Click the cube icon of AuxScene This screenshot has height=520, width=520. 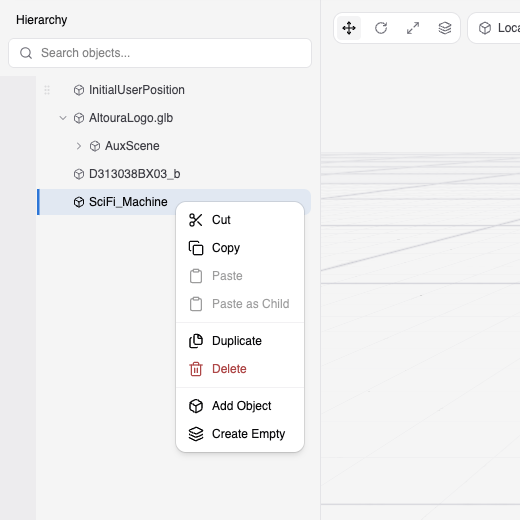pos(95,146)
